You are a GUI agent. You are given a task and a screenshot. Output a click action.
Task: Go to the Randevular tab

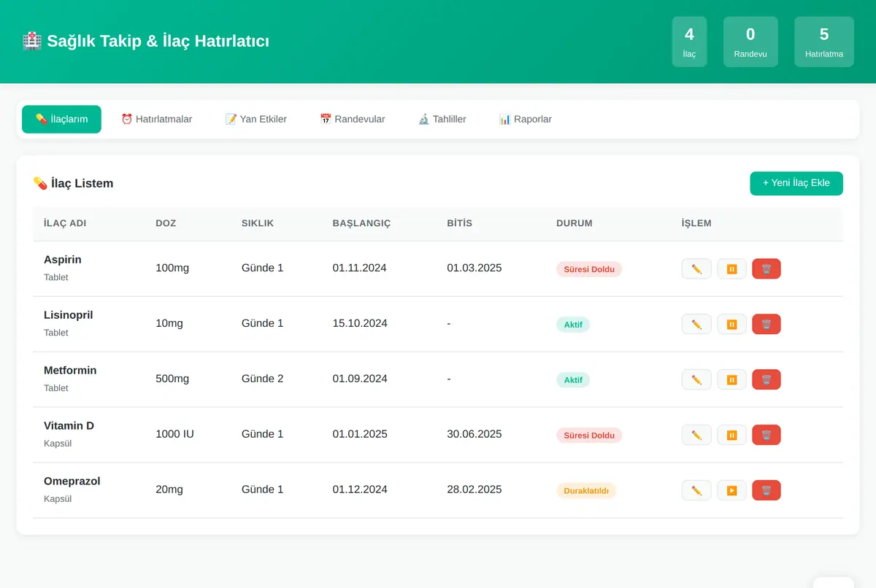[x=352, y=119]
